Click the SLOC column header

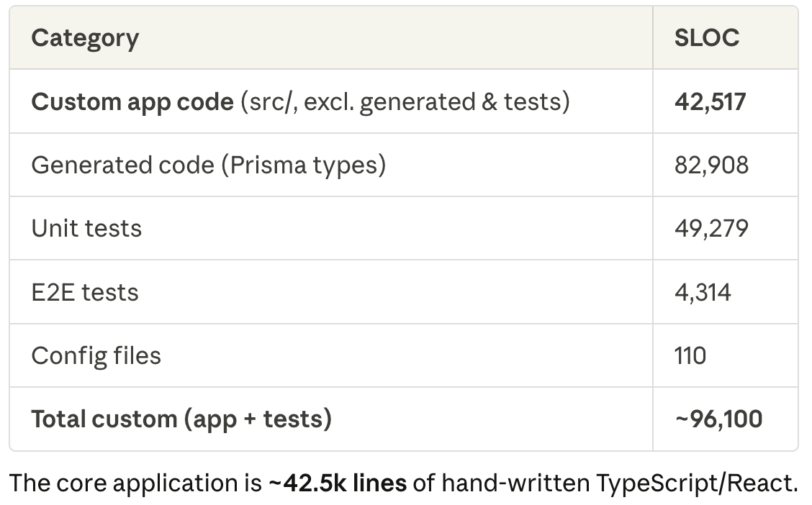pyautogui.click(x=706, y=38)
